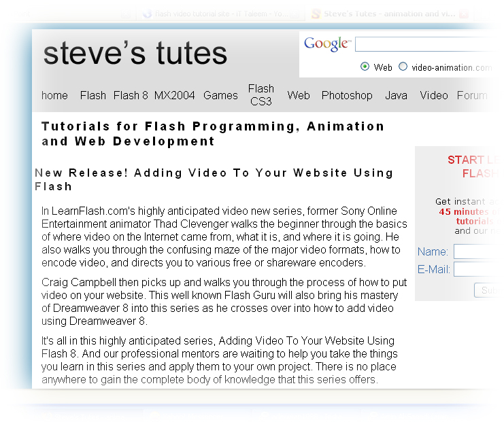
Task: Click the Google search text field
Action: [x=428, y=44]
